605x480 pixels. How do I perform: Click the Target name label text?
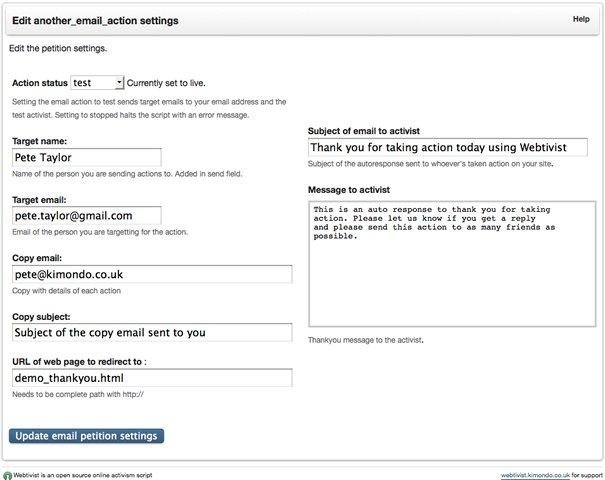(40, 141)
